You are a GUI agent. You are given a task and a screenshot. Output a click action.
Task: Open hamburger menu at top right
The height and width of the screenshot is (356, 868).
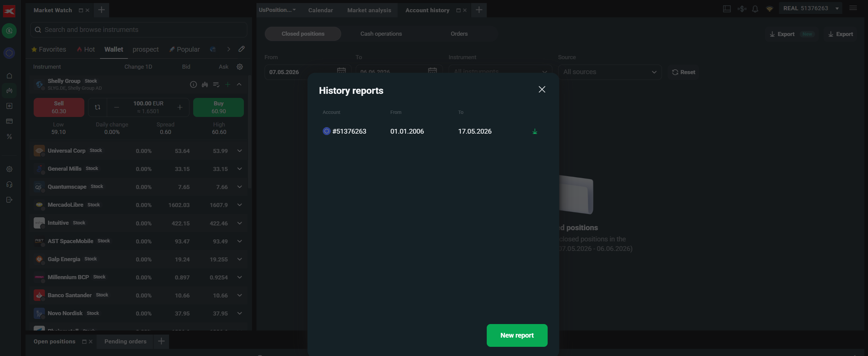pyautogui.click(x=853, y=8)
